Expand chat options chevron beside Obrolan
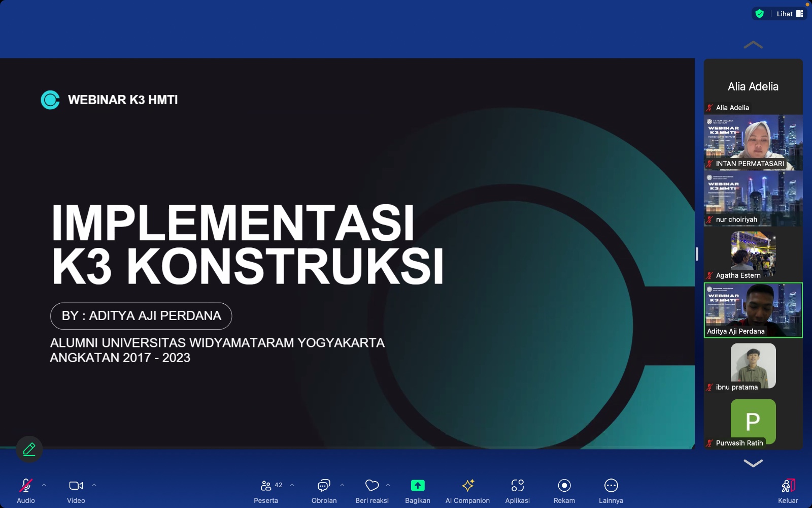The width and height of the screenshot is (812, 508). [x=342, y=485]
